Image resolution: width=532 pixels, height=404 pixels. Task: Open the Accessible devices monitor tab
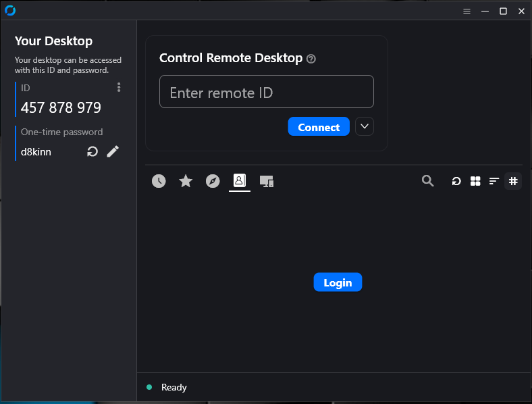267,181
